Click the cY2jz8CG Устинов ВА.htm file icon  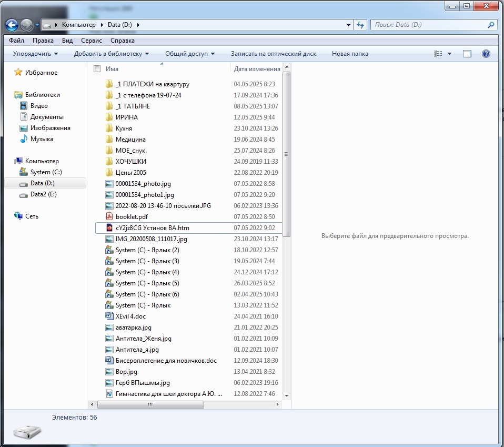tap(109, 227)
